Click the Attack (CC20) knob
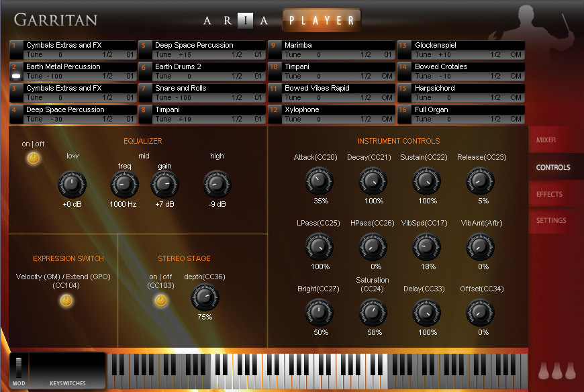 [x=319, y=181]
